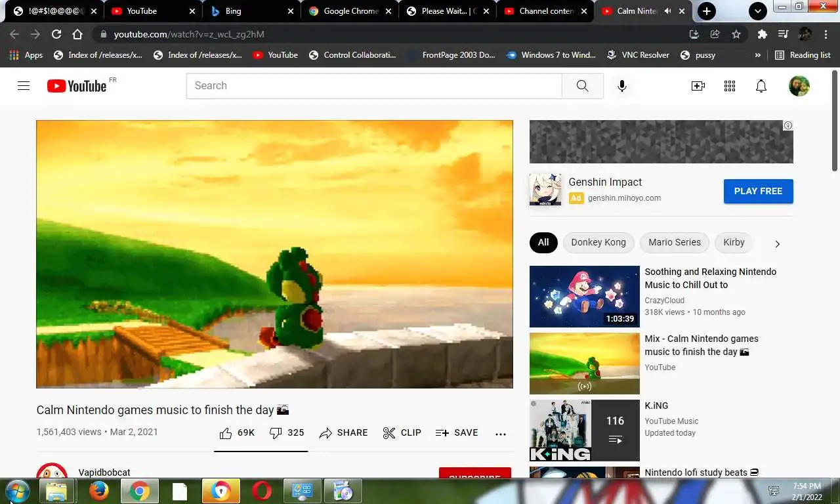Select the Kirby filter chip
This screenshot has width=840, height=504.
(734, 242)
